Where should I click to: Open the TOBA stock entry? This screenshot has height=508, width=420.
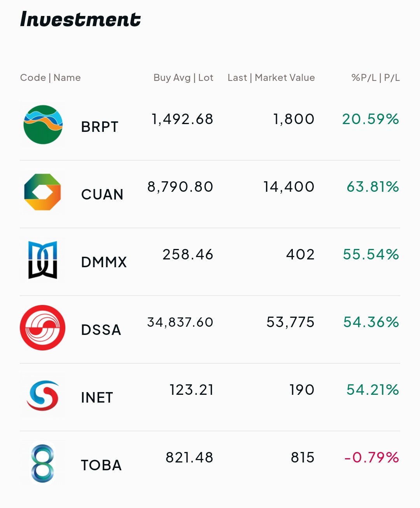tap(210, 465)
